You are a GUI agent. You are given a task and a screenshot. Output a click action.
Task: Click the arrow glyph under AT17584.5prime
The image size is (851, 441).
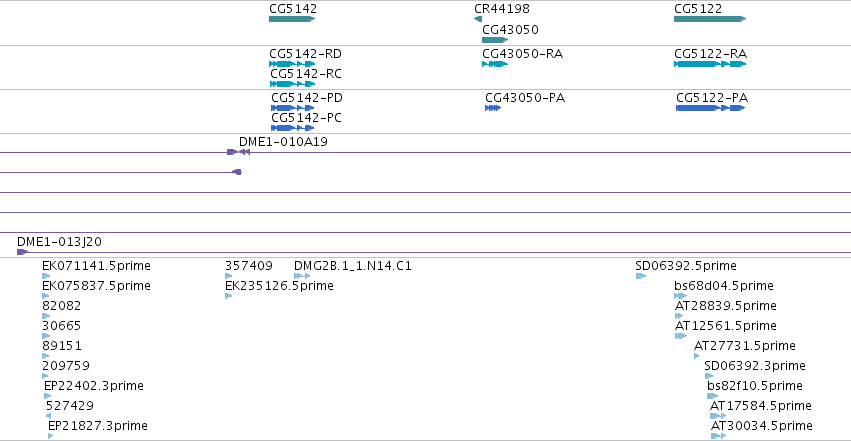click(x=718, y=416)
